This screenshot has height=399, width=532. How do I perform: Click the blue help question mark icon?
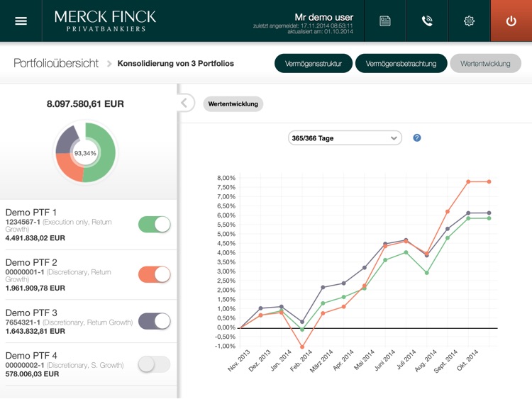coord(417,137)
